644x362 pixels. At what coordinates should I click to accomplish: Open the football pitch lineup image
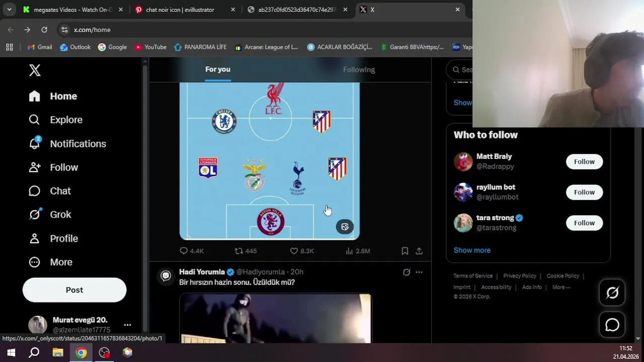[x=270, y=161]
